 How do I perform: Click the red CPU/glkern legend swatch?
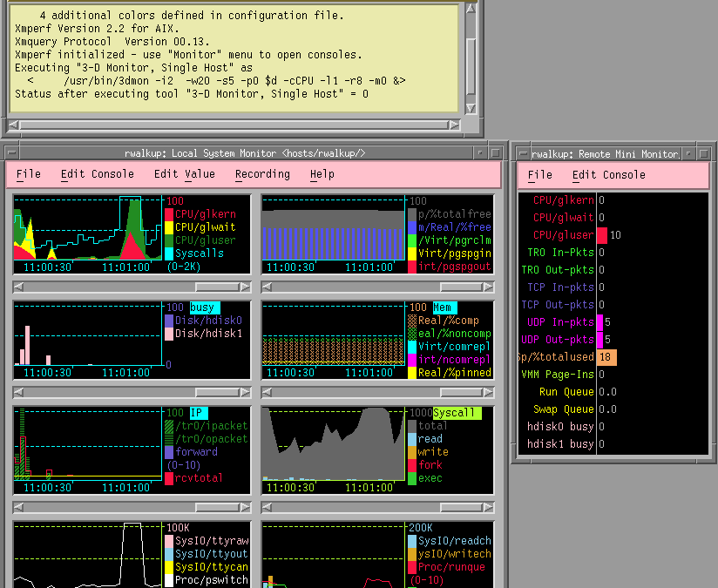pyautogui.click(x=169, y=213)
